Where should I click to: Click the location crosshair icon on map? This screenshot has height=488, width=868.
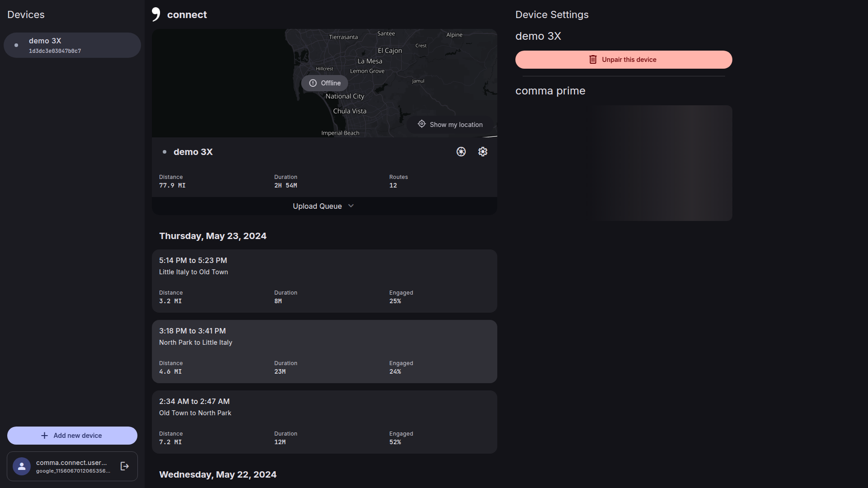coord(422,124)
